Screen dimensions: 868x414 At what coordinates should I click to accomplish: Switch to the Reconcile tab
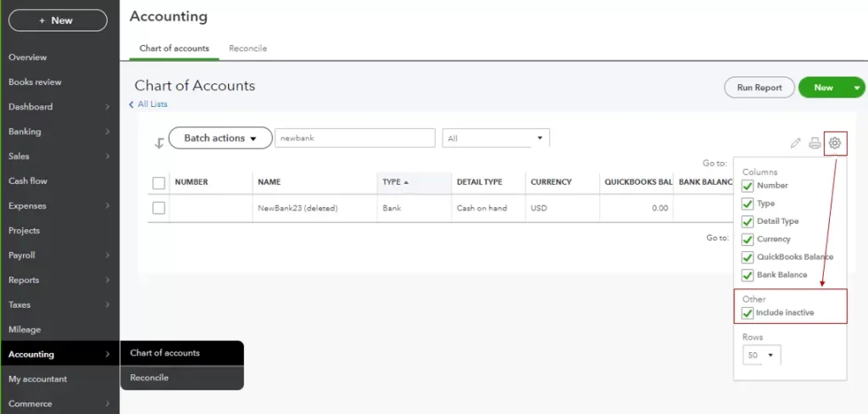click(248, 48)
